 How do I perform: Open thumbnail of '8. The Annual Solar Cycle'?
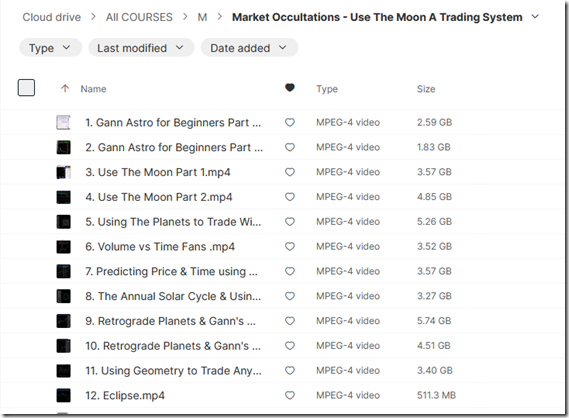click(64, 296)
